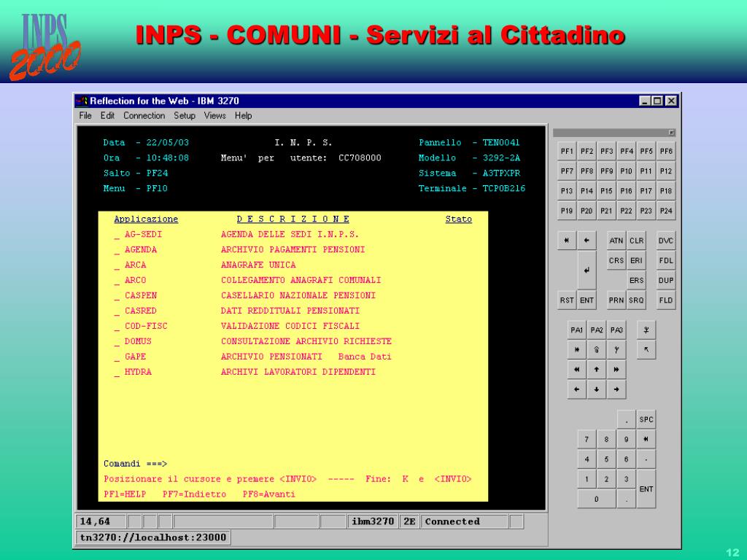Click the PF3 function key

tap(606, 152)
